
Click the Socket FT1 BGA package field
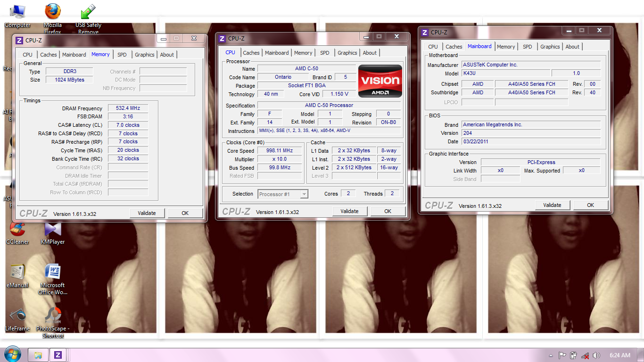(306, 86)
